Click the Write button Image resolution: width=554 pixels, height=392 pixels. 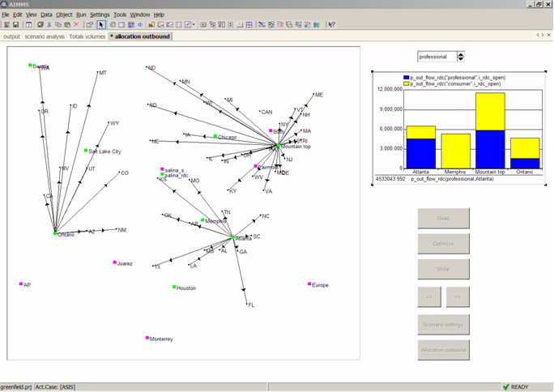coord(443,269)
